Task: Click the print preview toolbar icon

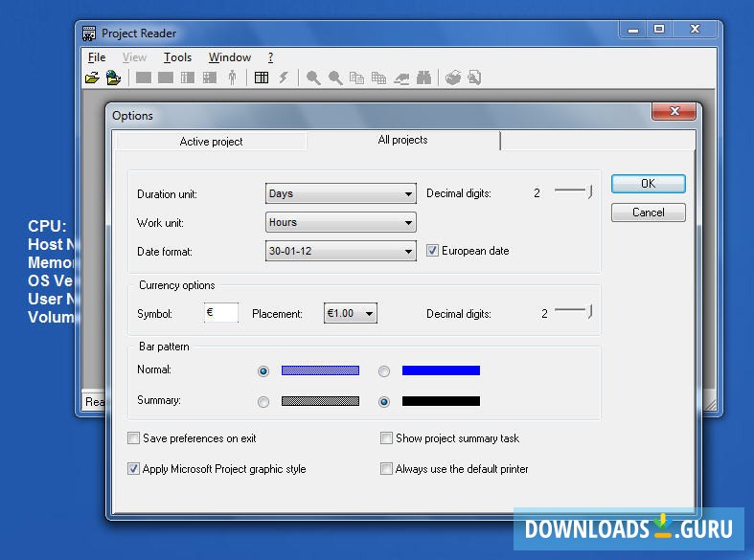Action: pyautogui.click(x=474, y=78)
